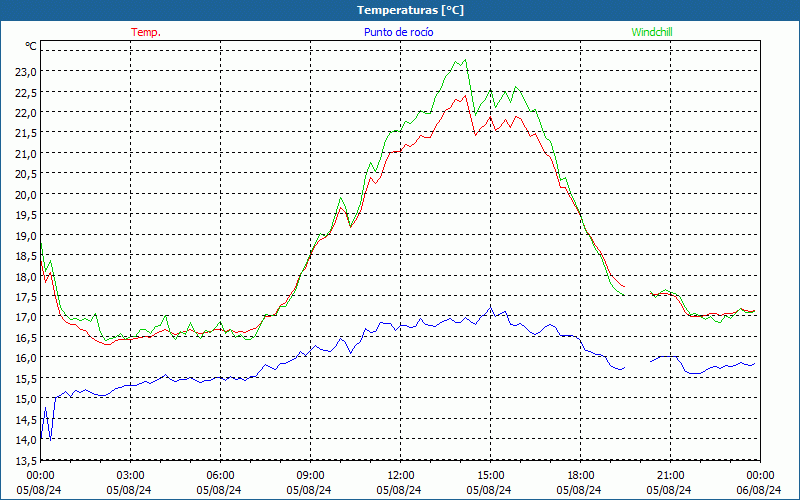Click the 12:00 time axis label
The height and width of the screenshot is (500, 800).
click(401, 475)
